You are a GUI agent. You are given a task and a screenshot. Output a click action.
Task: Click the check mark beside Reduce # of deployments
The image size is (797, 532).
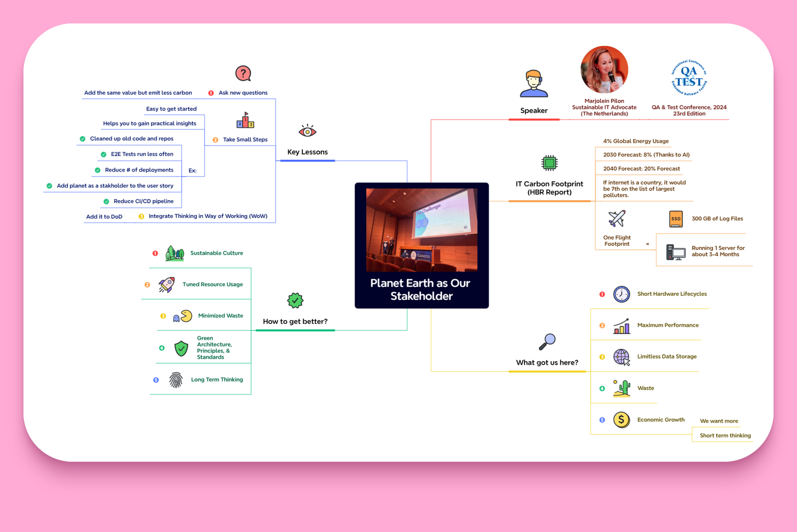click(x=98, y=170)
